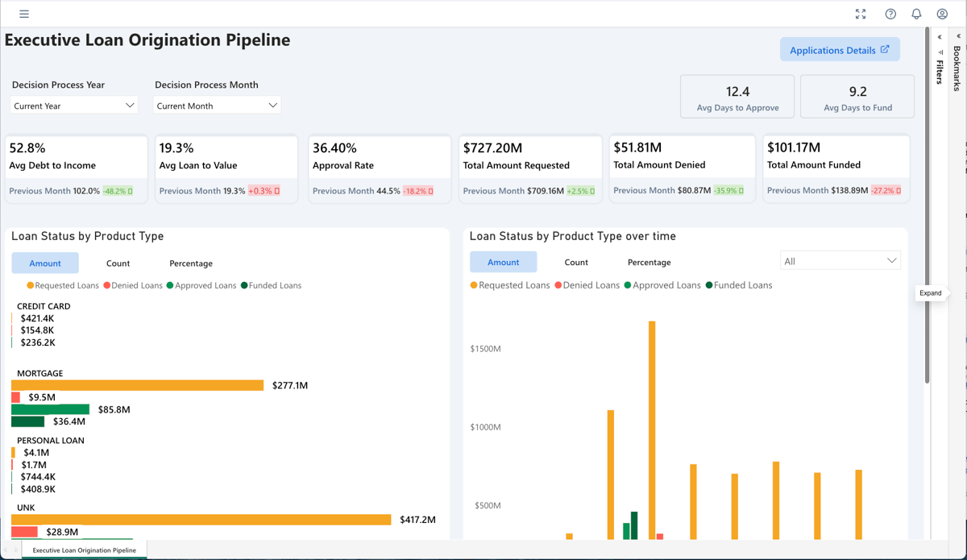This screenshot has height=560, width=967.
Task: Switch left chart to Count view
Action: 118,263
